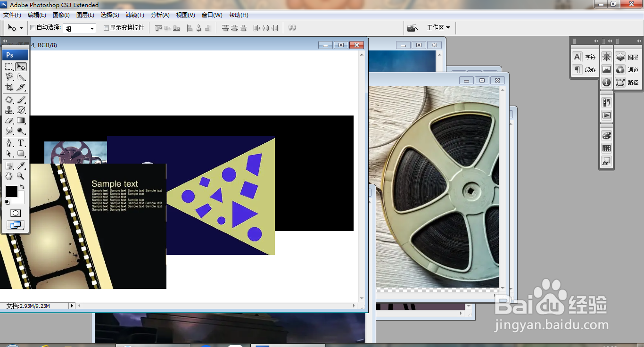This screenshot has width=644, height=347.
Task: Toggle Quick Mask mode in toolbox
Action: [x=16, y=213]
